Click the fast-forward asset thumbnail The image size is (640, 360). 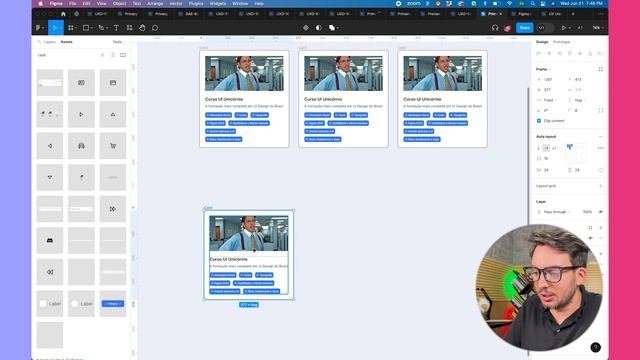[x=113, y=209]
